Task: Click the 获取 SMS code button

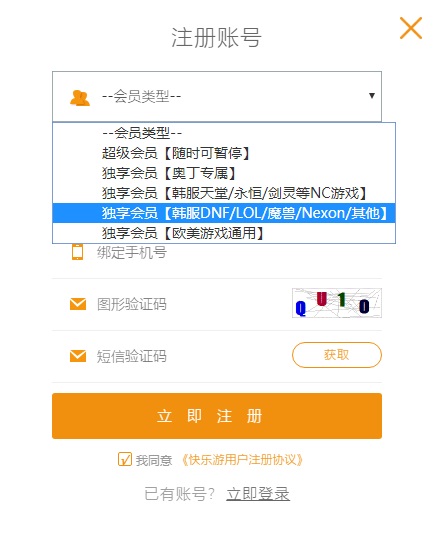Action: coord(337,355)
